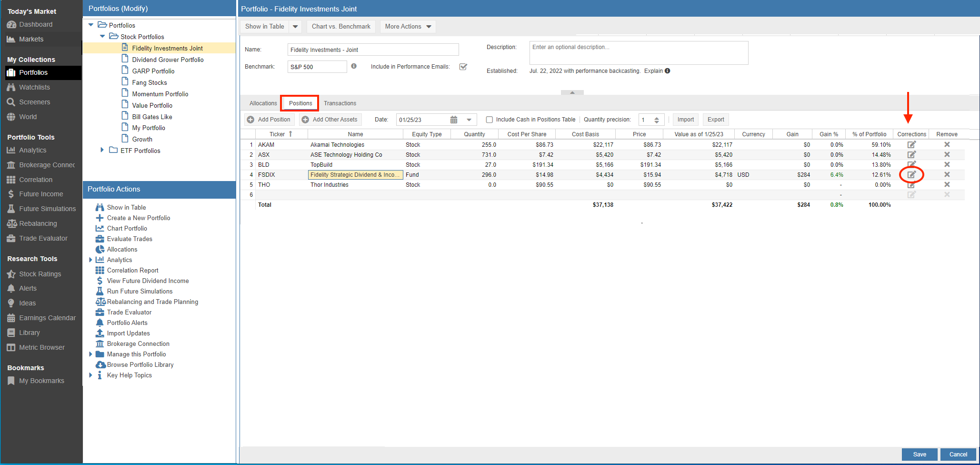Open Correlation in the sidebar

(36, 180)
